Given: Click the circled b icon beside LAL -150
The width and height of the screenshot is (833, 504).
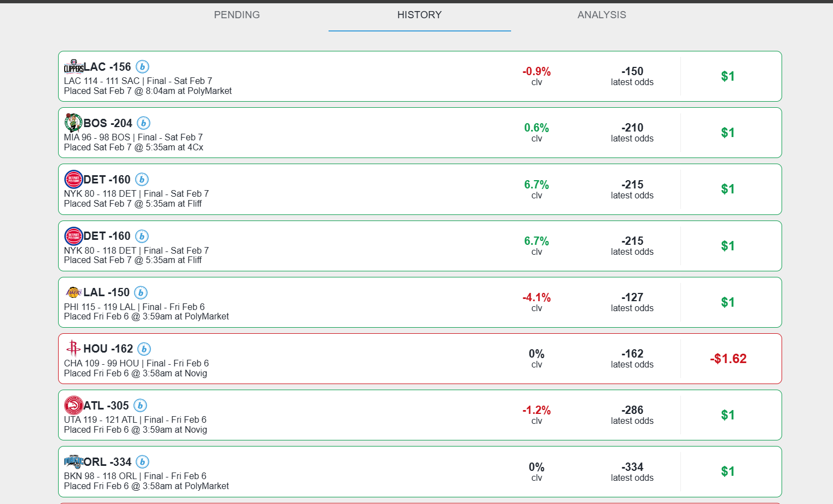Looking at the screenshot, I should [x=141, y=292].
